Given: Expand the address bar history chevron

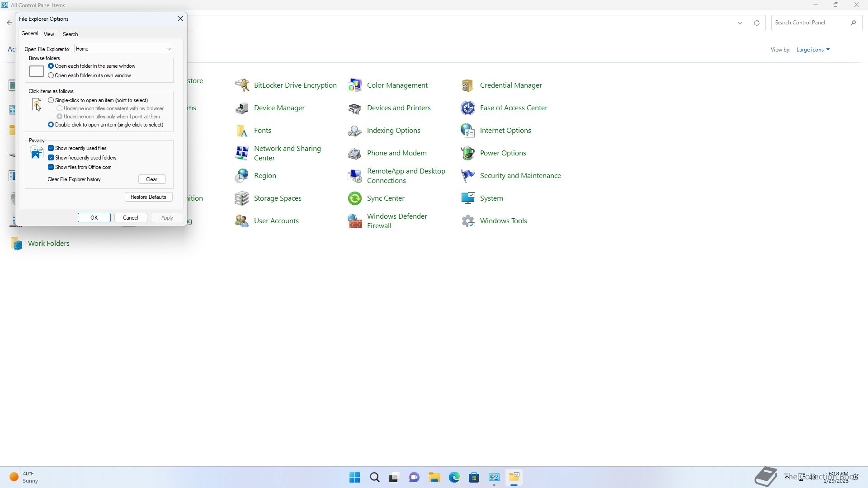Looking at the screenshot, I should [x=740, y=23].
